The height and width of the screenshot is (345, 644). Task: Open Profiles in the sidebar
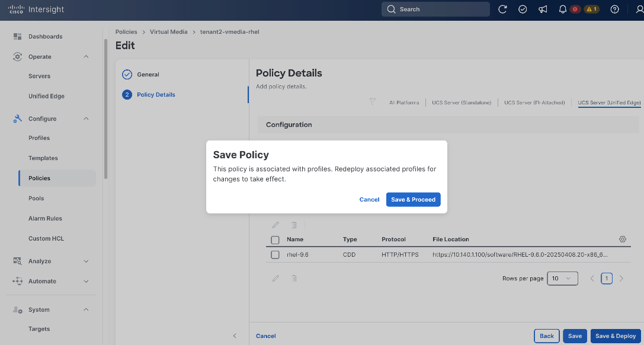click(x=39, y=138)
